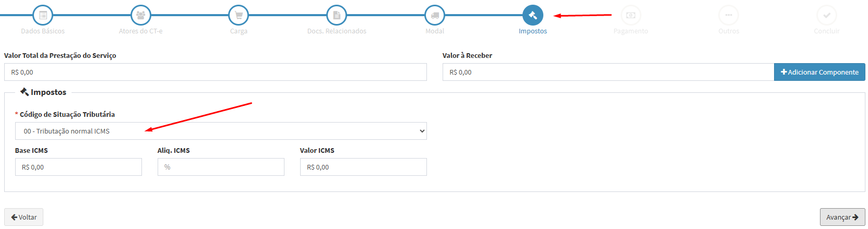Focus the Valor à Receber field
Image resolution: width=868 pixels, height=229 pixels.
click(x=608, y=72)
